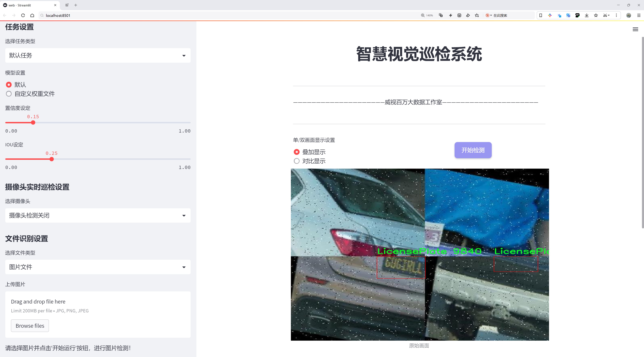
Task: Click the mobile device view icon
Action: click(541, 15)
